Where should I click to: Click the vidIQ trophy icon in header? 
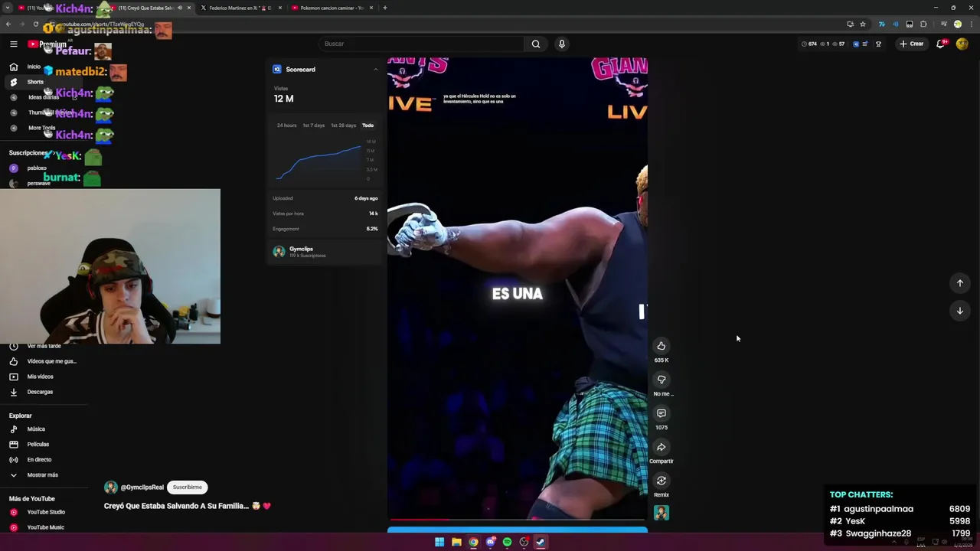(x=878, y=44)
